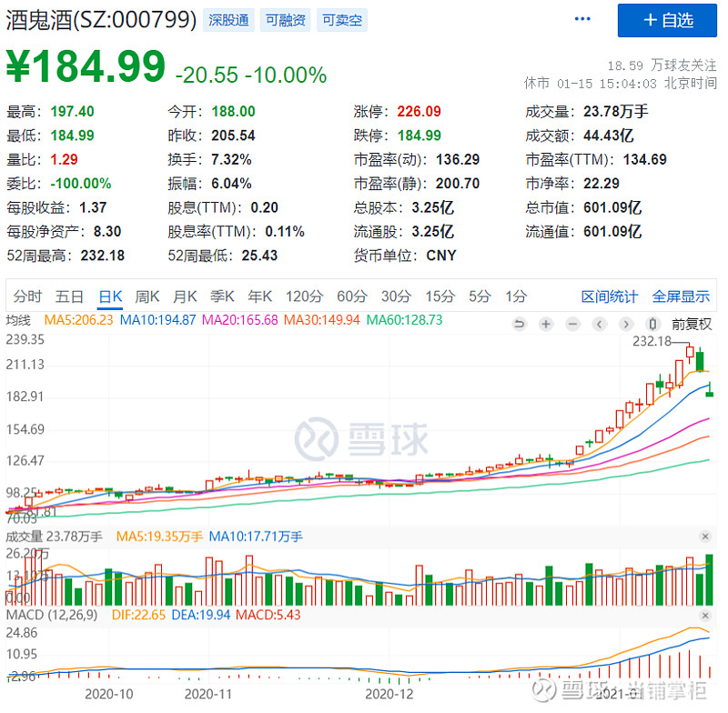Select the 月K chart tab
The image size is (728, 713).
pyautogui.click(x=185, y=296)
